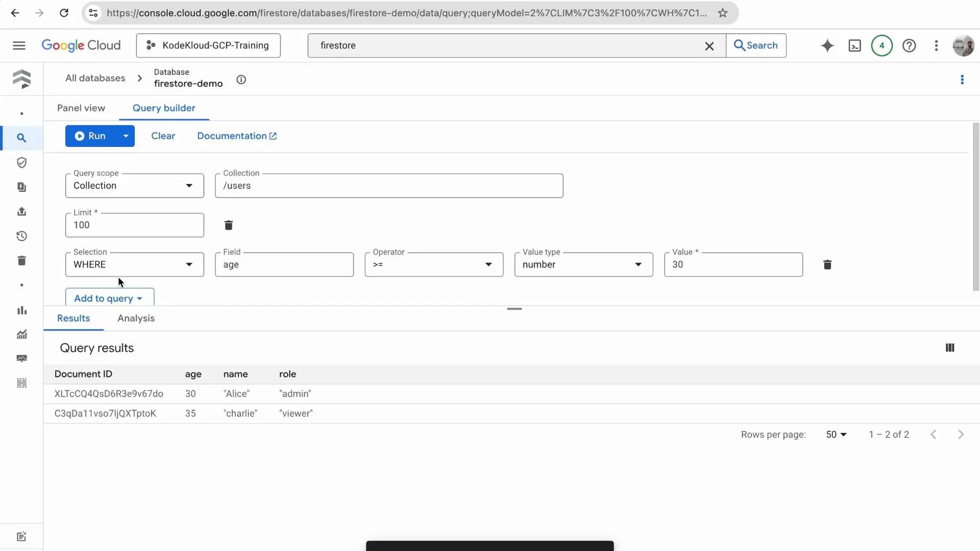
Task: Open Usage bar chart icon in sidebar
Action: coord(21,310)
